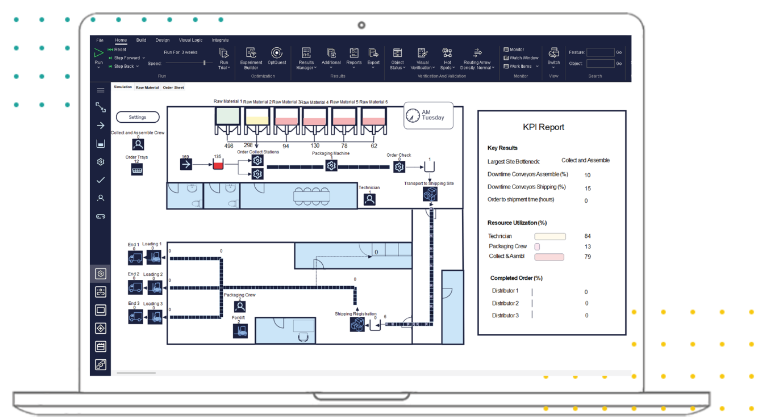777x418 pixels.
Task: Select the order start point arrow object
Action: point(186,164)
